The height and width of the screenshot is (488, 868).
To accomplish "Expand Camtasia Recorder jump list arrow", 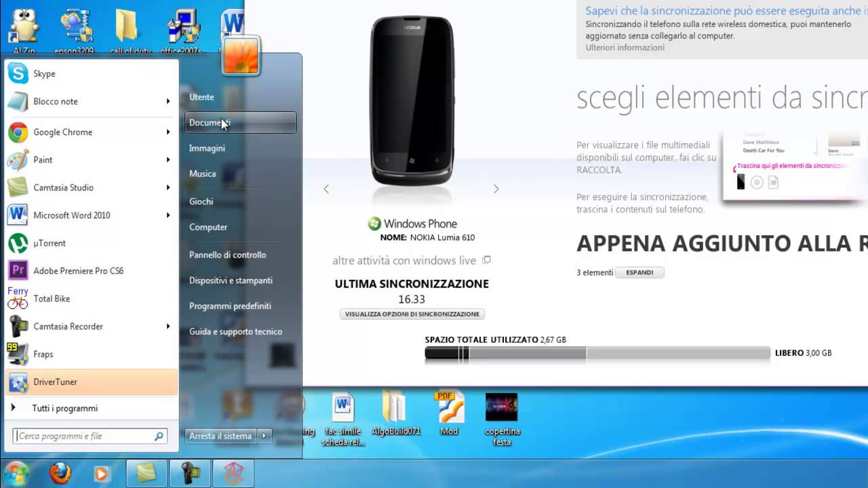I will (167, 327).
